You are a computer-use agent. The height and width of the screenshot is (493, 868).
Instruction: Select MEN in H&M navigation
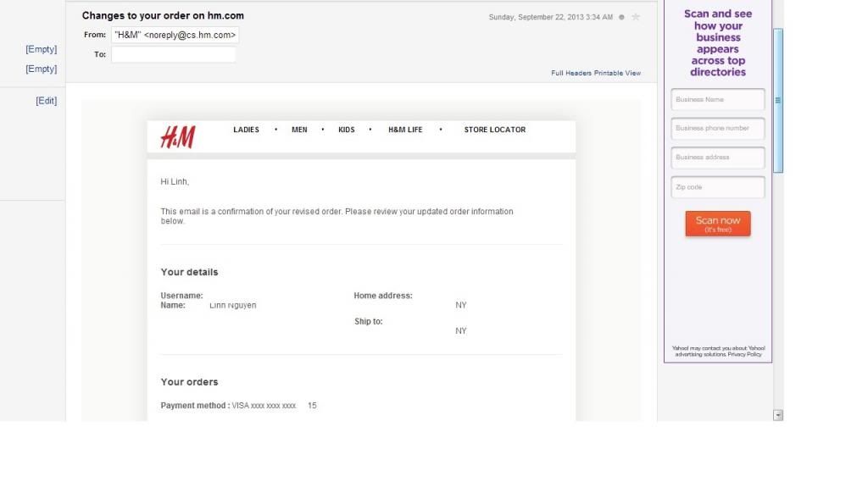pyautogui.click(x=299, y=130)
